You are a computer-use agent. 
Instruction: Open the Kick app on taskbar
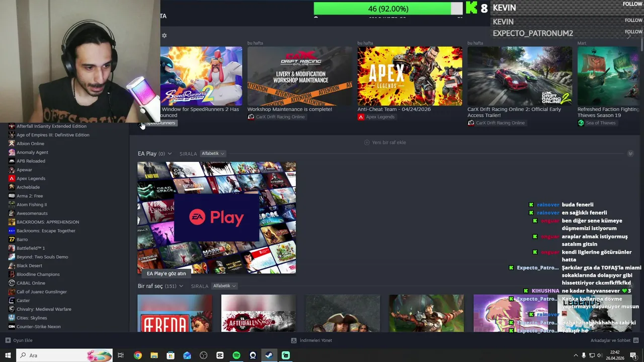286,355
